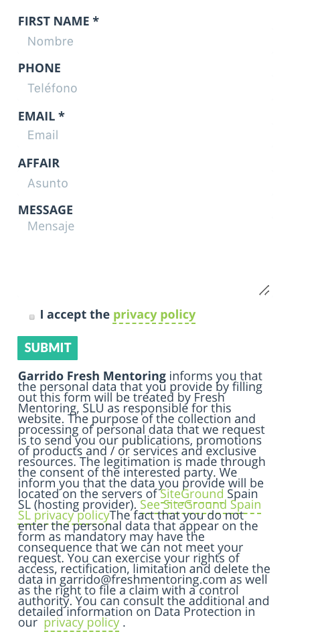Click the Nombre first name field
Screen dimensions: 316x644
[x=145, y=42]
